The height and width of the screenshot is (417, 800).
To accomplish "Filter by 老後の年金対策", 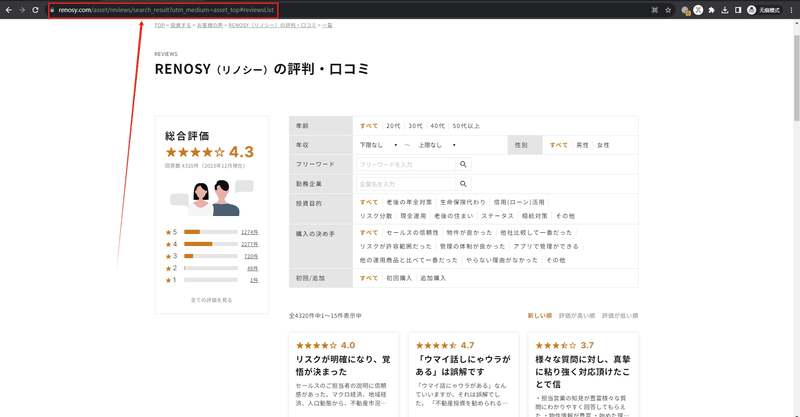I will 409,202.
